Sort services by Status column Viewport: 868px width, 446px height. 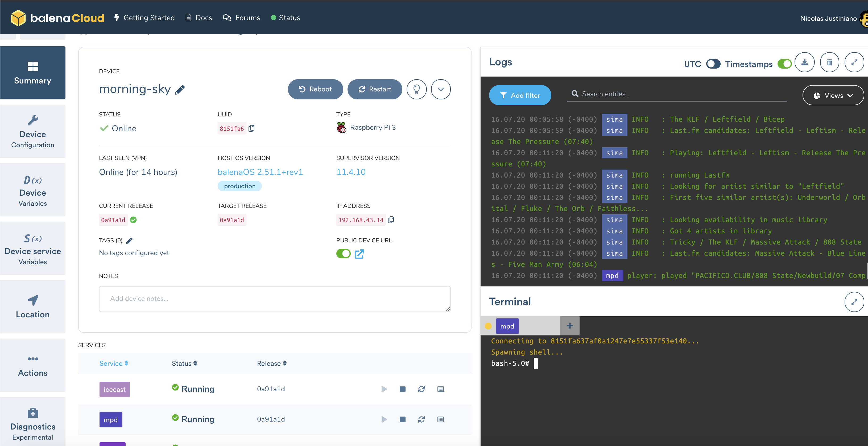coord(184,363)
